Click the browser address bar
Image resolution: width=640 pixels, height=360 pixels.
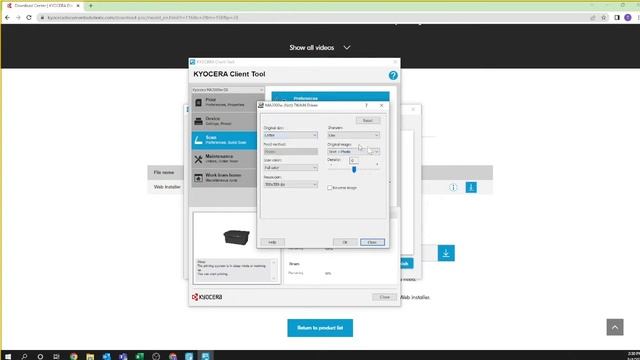pyautogui.click(x=314, y=18)
